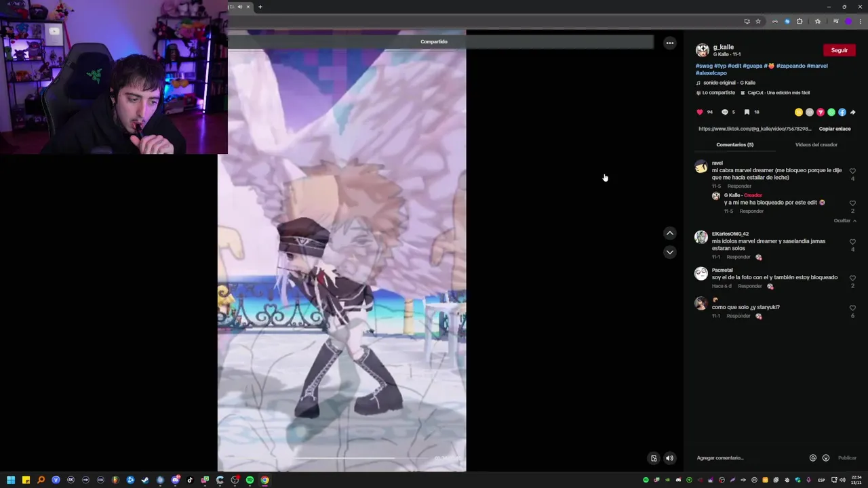Like ravel's comment with its heart
The width and height of the screenshot is (868, 488).
853,171
